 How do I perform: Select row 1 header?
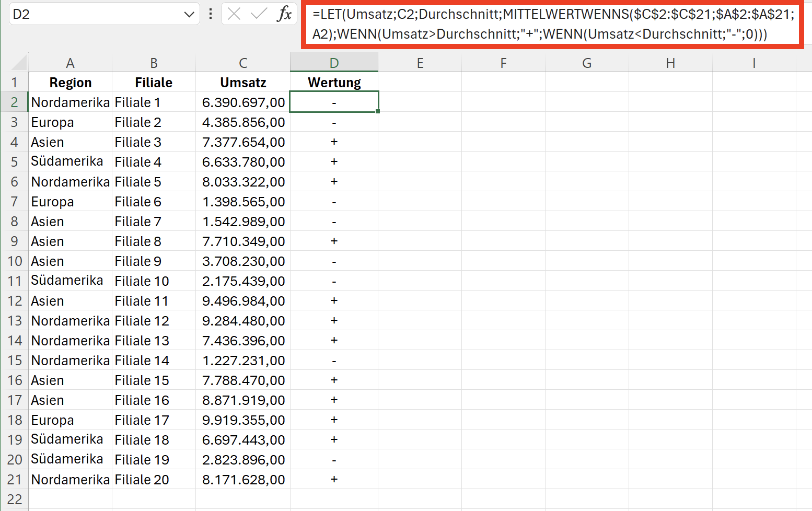point(14,82)
